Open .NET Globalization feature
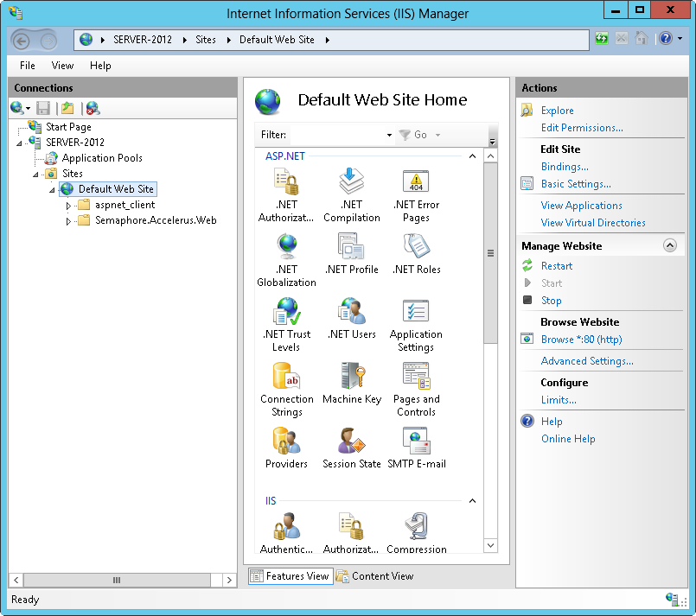This screenshot has width=696, height=616. 286,260
